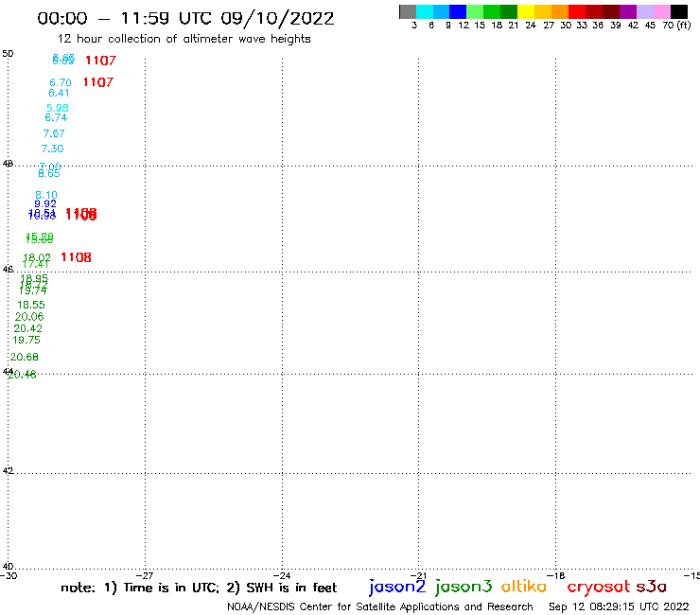
Task: Click the wave height value 20.68
Action: pos(24,357)
